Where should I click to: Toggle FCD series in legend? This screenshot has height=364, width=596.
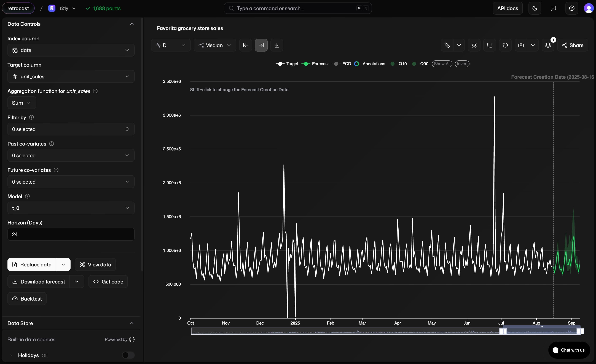tap(342, 64)
